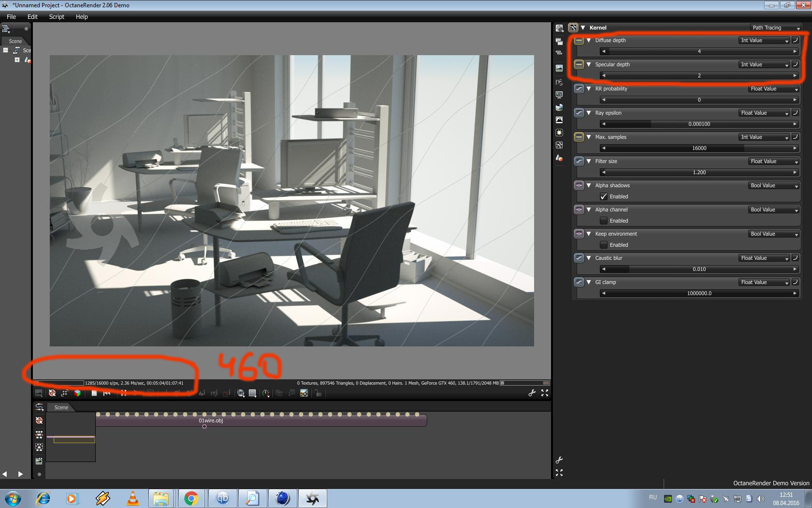Click the viewport fullscreen expand icon
Image resolution: width=812 pixels, height=508 pixels.
[545, 393]
